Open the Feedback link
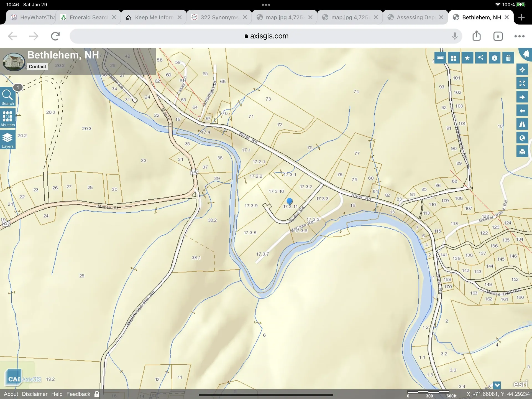Viewport: 532px width, 399px height. click(78, 394)
